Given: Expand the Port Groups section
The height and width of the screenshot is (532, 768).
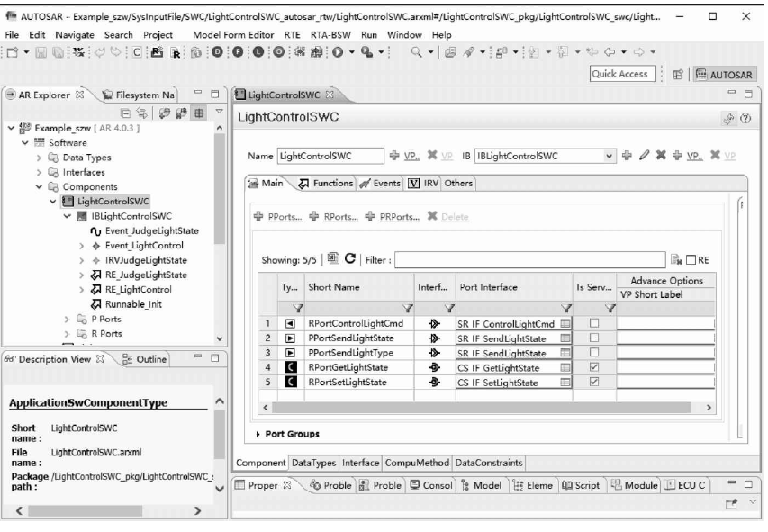Looking at the screenshot, I should (x=258, y=433).
